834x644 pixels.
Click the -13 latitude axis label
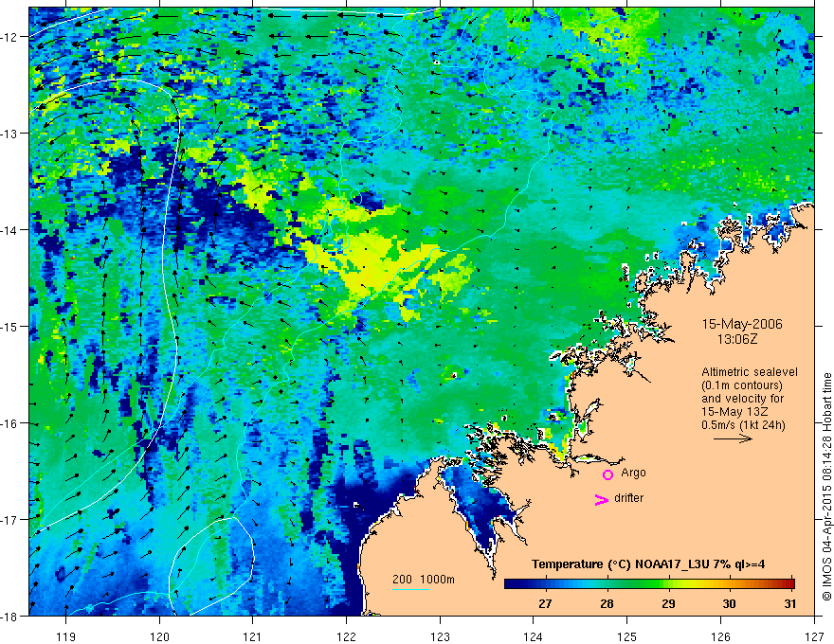(10, 134)
